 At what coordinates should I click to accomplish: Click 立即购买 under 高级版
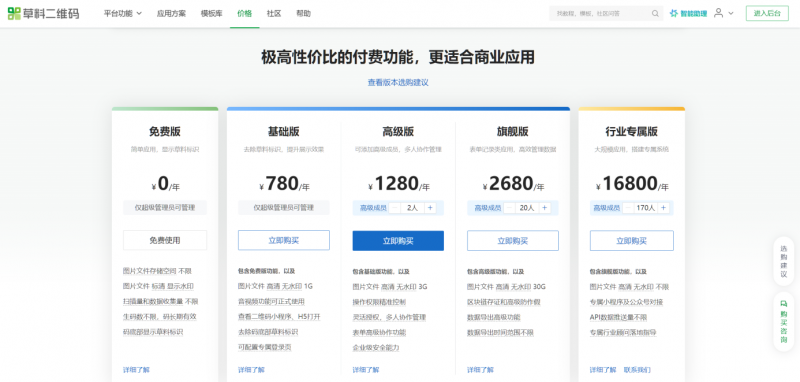[398, 241]
